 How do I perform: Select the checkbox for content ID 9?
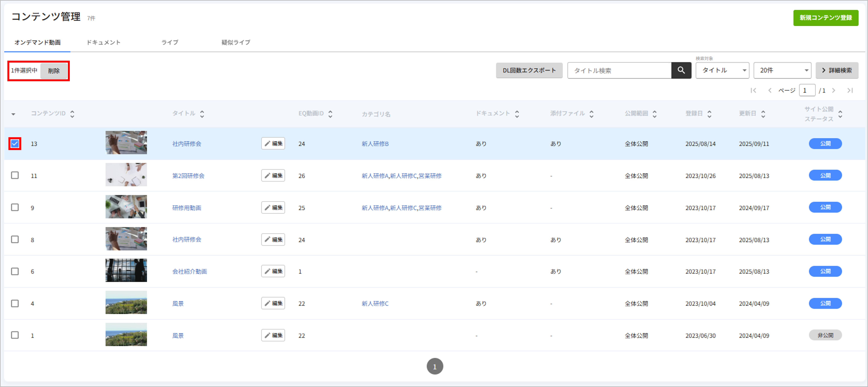point(15,207)
